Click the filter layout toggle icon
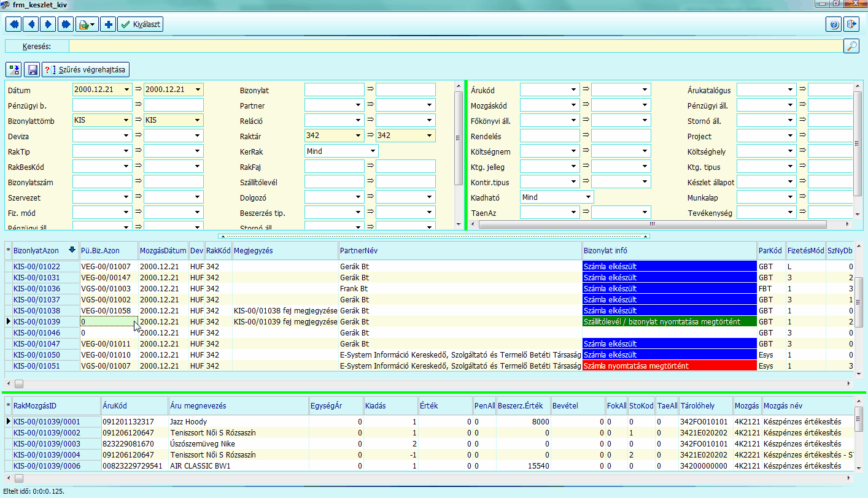868x498 pixels. [x=14, y=70]
